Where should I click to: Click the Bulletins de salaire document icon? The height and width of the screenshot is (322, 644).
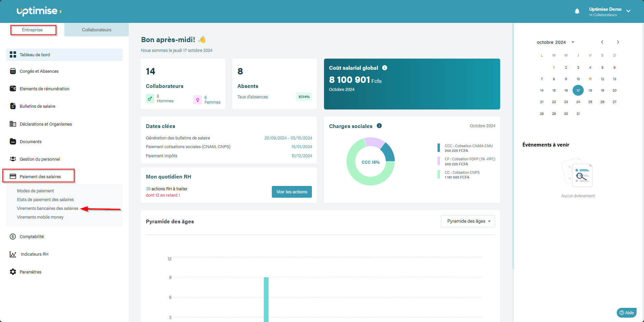pos(13,106)
